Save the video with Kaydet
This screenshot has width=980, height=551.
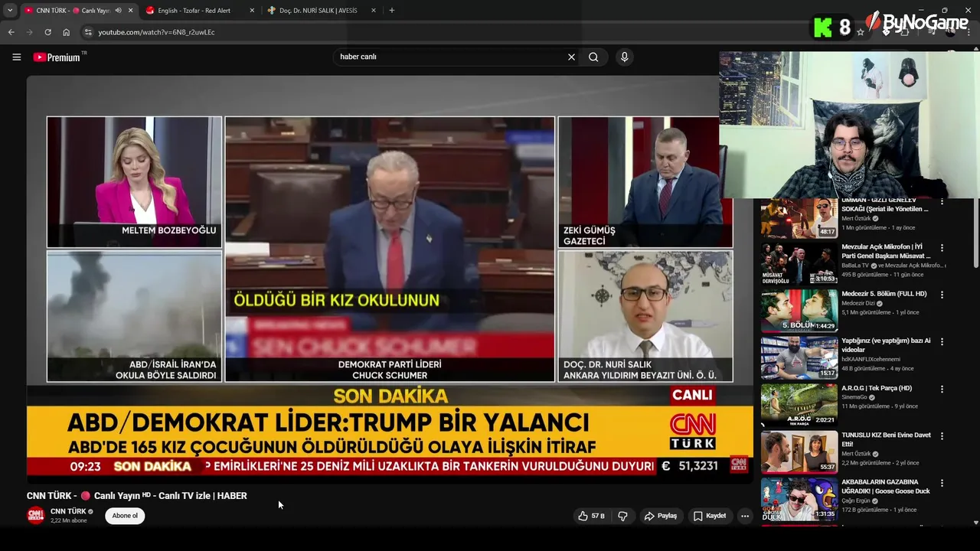click(x=710, y=516)
